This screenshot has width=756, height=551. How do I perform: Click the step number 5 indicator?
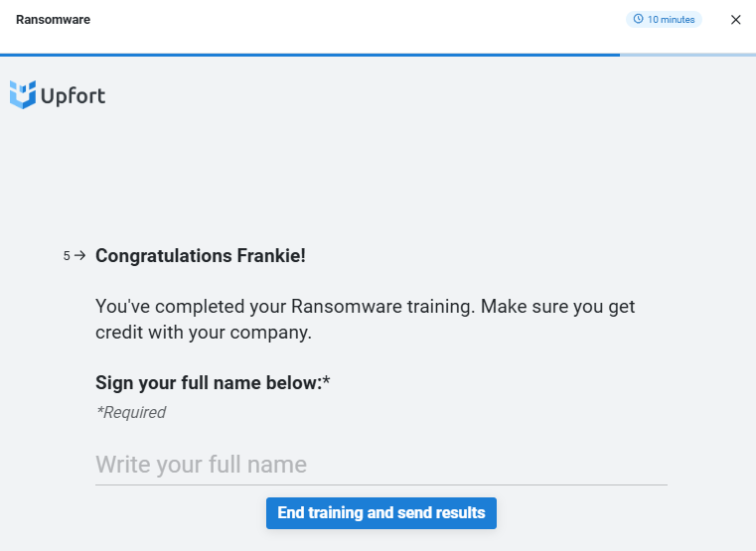[67, 256]
